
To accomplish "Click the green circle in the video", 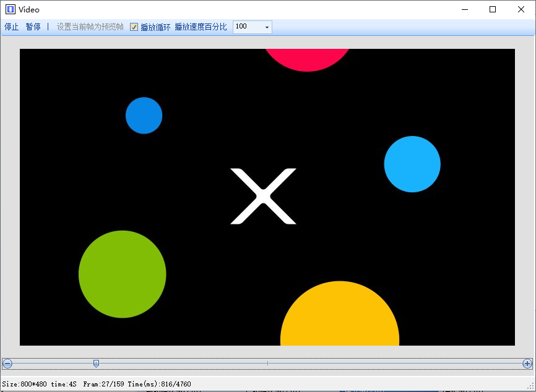I will click(x=122, y=275).
